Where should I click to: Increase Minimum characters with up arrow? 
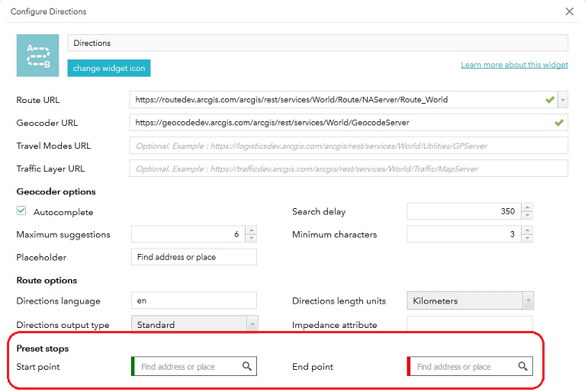(527, 230)
